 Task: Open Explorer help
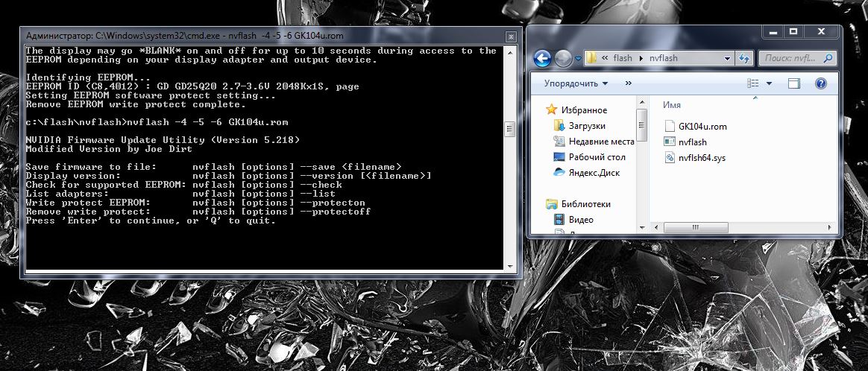click(821, 83)
